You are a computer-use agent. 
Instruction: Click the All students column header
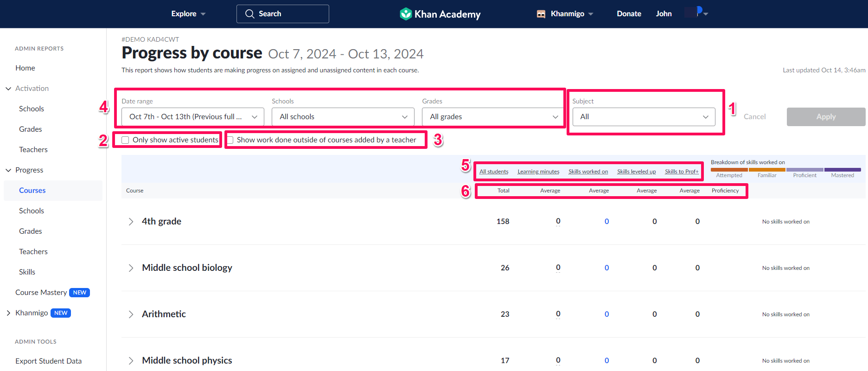pyautogui.click(x=494, y=172)
